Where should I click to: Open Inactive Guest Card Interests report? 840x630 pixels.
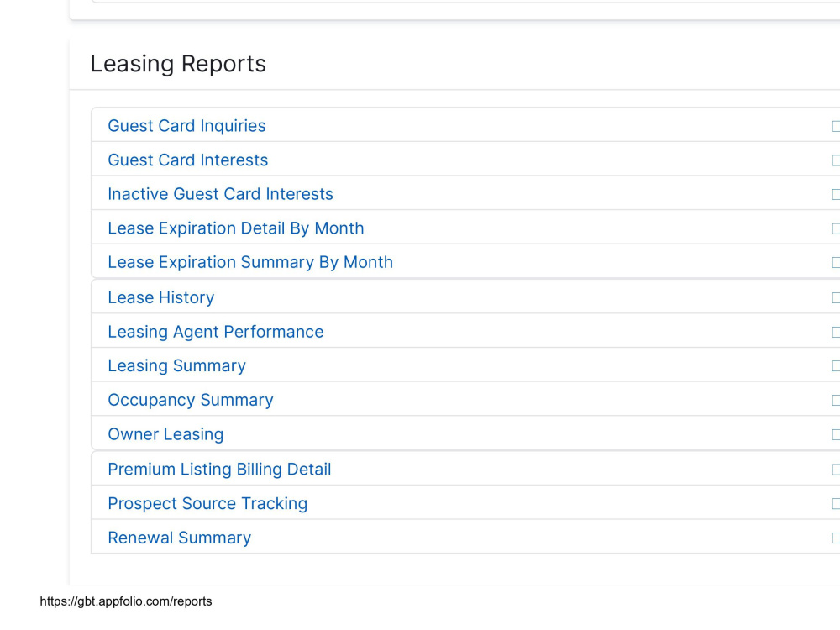220,194
